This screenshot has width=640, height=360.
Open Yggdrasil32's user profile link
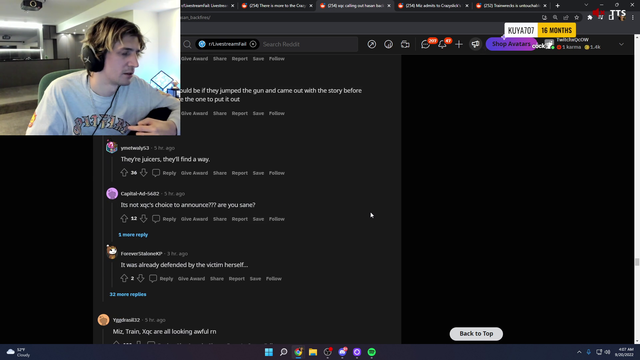click(x=126, y=320)
